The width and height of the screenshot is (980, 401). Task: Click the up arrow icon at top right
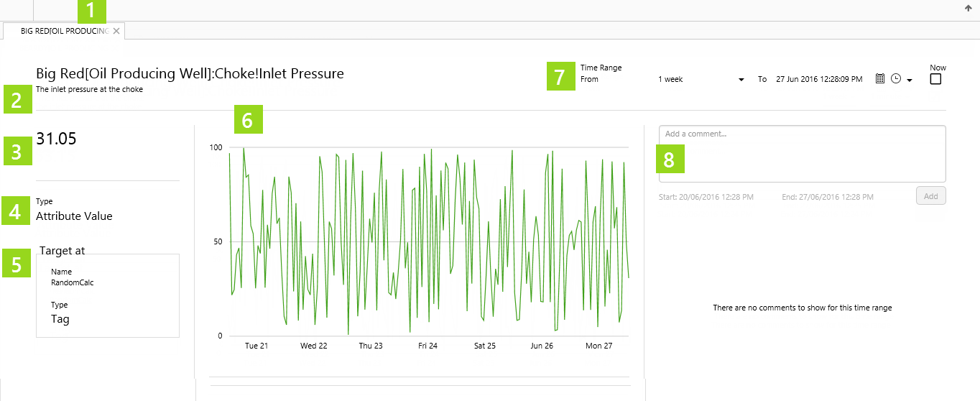(x=968, y=9)
